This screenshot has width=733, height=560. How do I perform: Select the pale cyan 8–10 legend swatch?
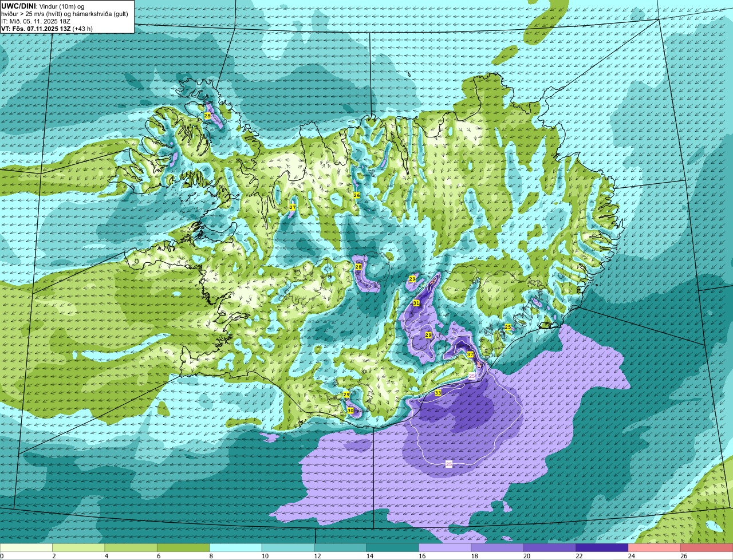point(236,548)
